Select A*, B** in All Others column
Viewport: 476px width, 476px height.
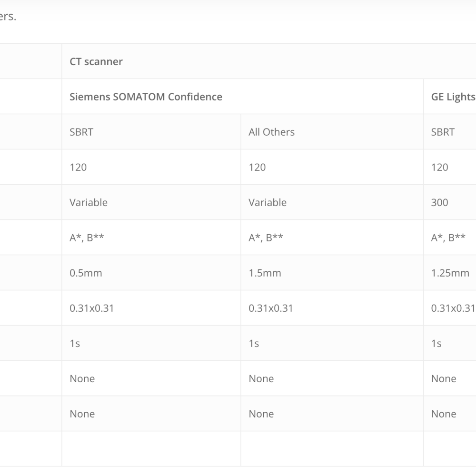coord(266,238)
